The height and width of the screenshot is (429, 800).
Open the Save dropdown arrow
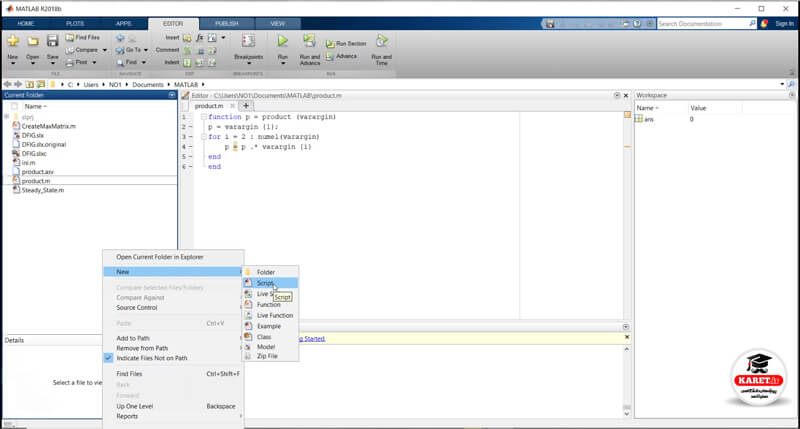tap(52, 63)
